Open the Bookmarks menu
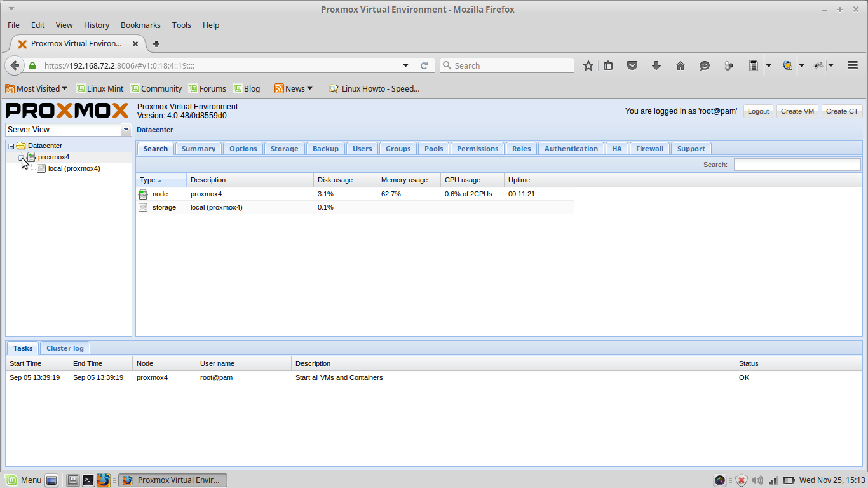Screen dimensions: 868x488 pyautogui.click(x=140, y=25)
